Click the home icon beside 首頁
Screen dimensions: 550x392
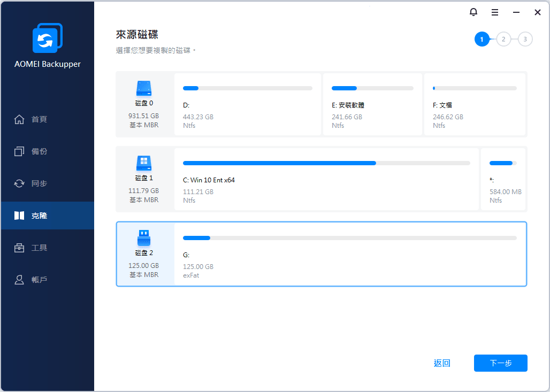[19, 119]
